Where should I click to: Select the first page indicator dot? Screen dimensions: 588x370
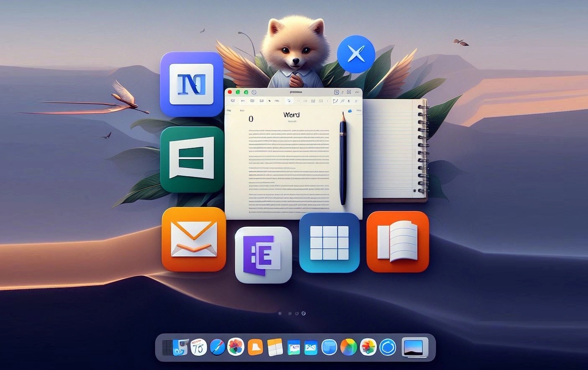click(280, 313)
